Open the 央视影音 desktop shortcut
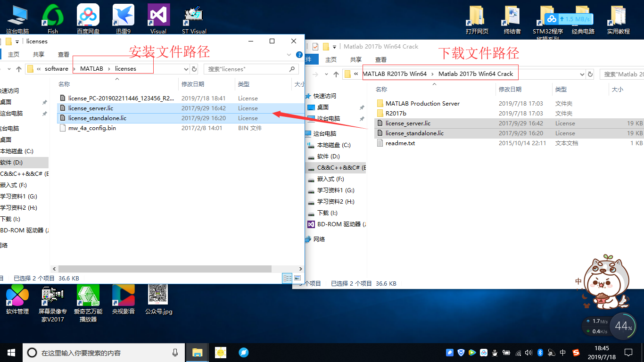The height and width of the screenshot is (362, 644). coord(124,299)
